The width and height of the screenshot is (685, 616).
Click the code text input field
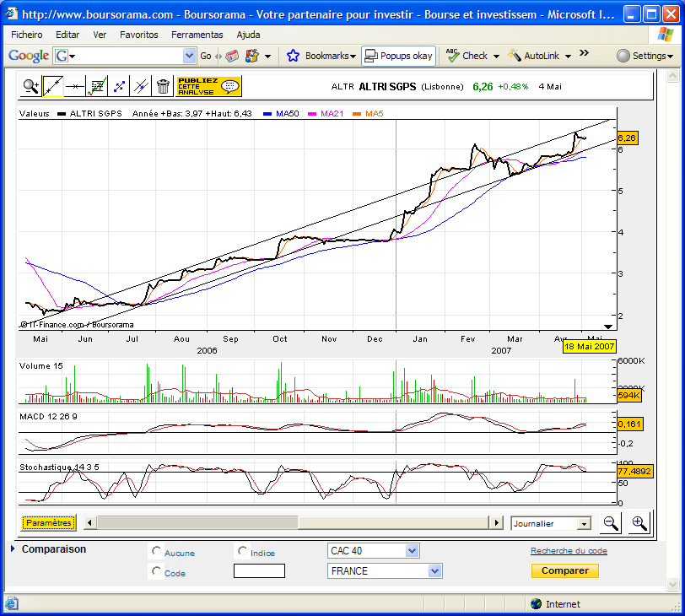(x=259, y=571)
